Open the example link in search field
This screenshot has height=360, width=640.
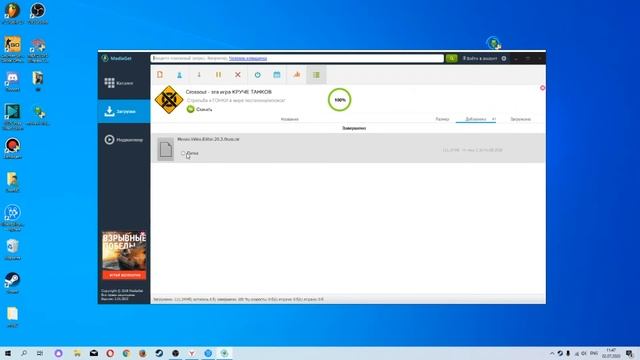pyautogui.click(x=248, y=58)
